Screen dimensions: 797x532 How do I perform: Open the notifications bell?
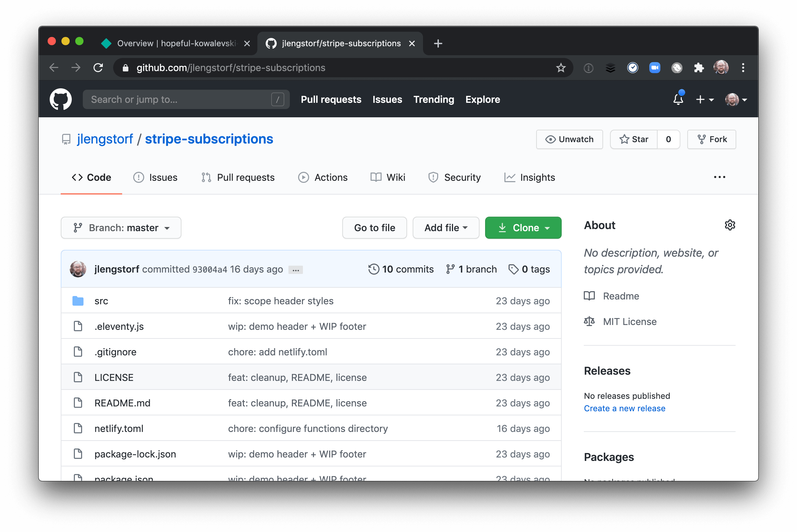tap(678, 100)
